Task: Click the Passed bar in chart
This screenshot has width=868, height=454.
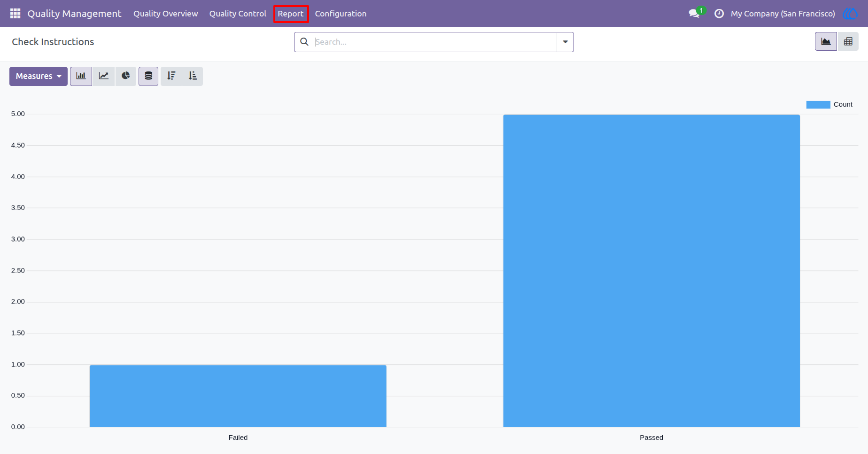Action: (651, 271)
